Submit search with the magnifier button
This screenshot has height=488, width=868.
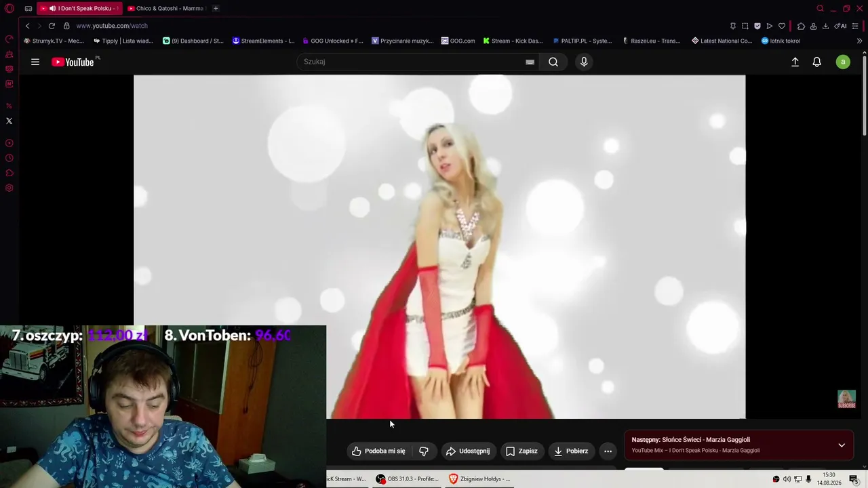[553, 62]
